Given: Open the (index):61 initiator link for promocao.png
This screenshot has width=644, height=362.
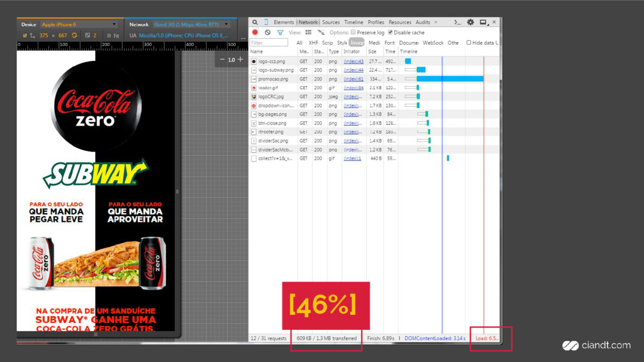Looking at the screenshot, I should pos(353,79).
